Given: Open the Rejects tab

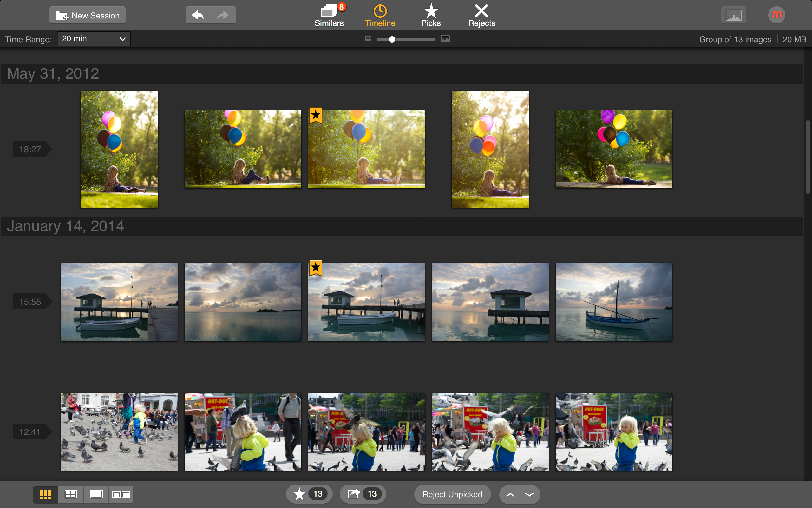Looking at the screenshot, I should [481, 16].
